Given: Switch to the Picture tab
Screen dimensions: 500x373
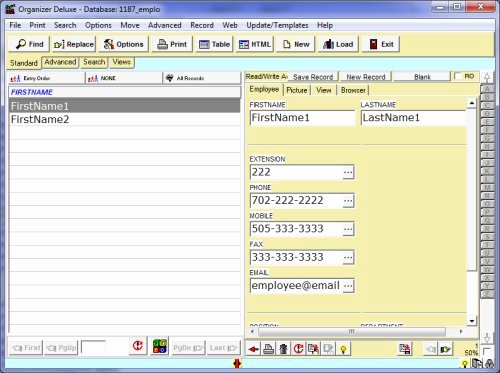Looking at the screenshot, I should (297, 90).
